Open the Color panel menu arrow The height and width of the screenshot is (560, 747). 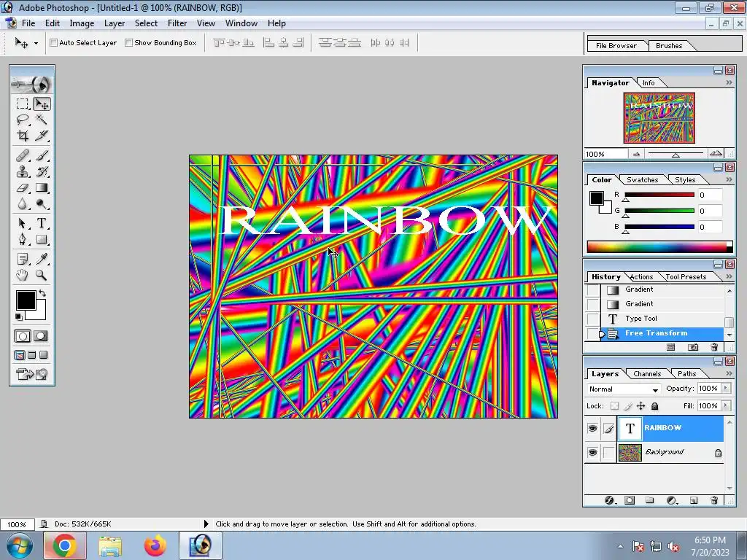click(x=729, y=179)
